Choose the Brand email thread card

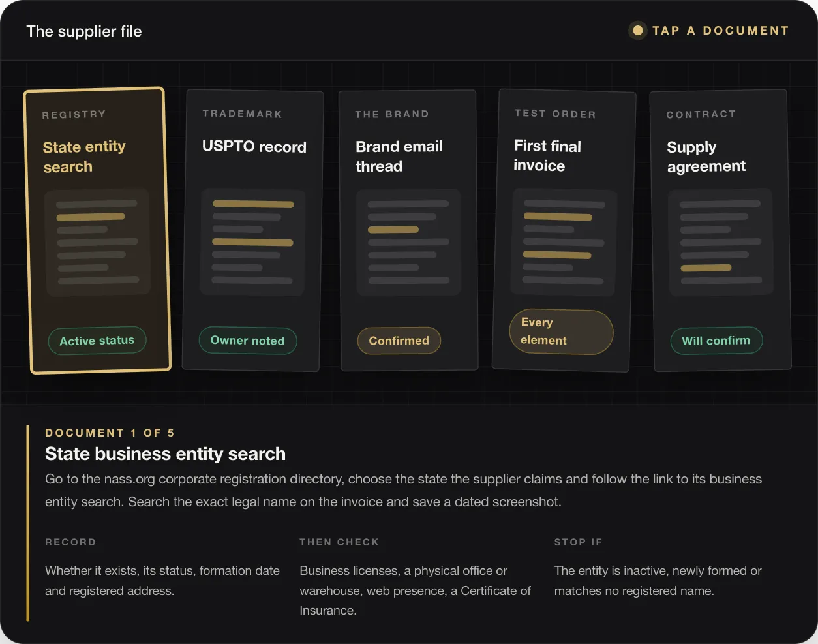[x=408, y=230]
